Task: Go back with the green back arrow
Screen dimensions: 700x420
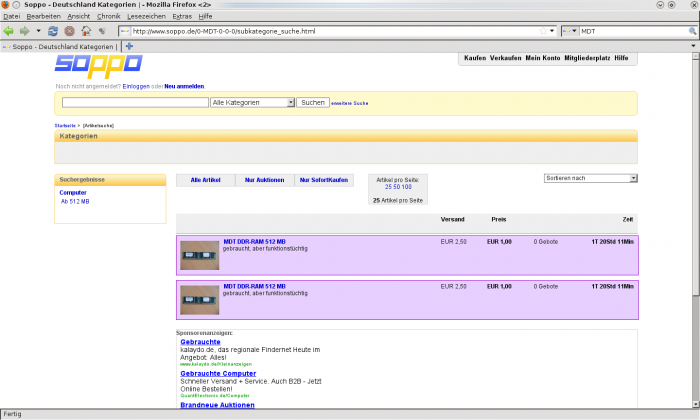Action: 8,31
